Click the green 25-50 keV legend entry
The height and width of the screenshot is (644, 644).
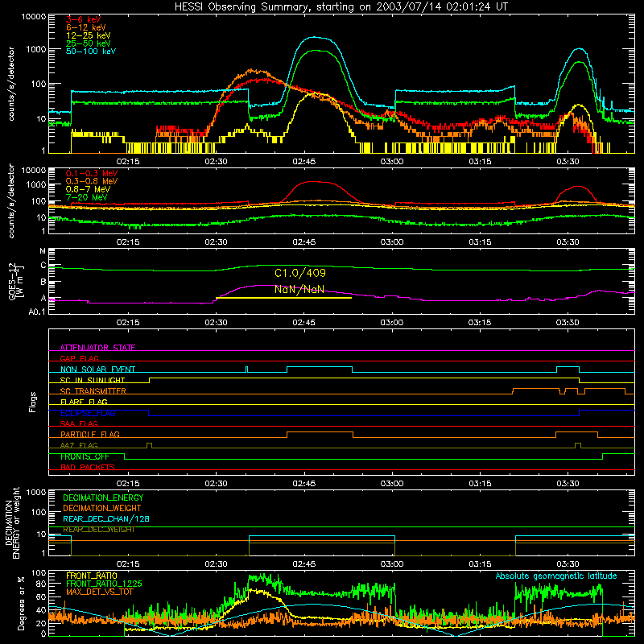coord(88,43)
